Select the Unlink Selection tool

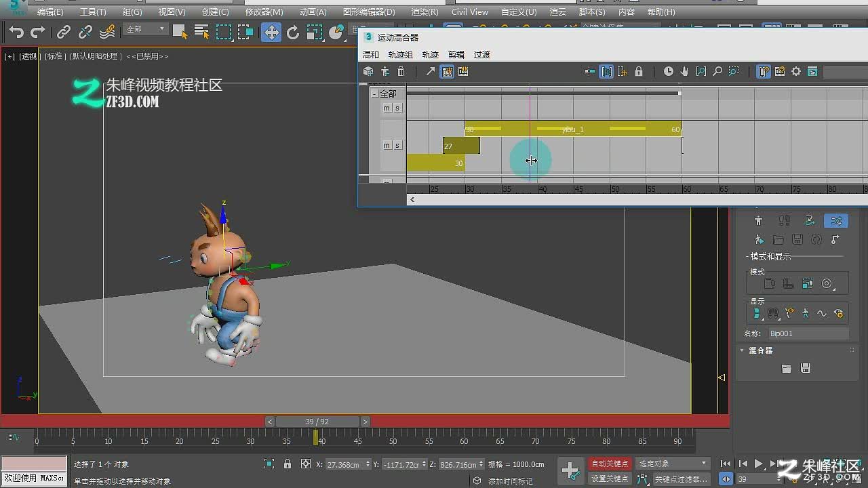[85, 32]
